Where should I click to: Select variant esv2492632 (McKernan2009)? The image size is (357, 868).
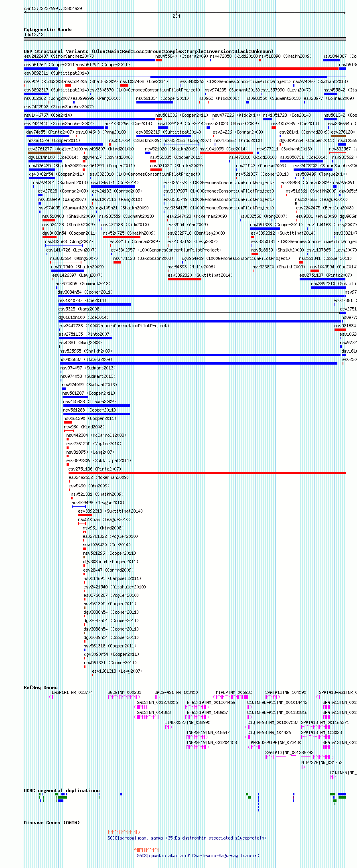99,477
